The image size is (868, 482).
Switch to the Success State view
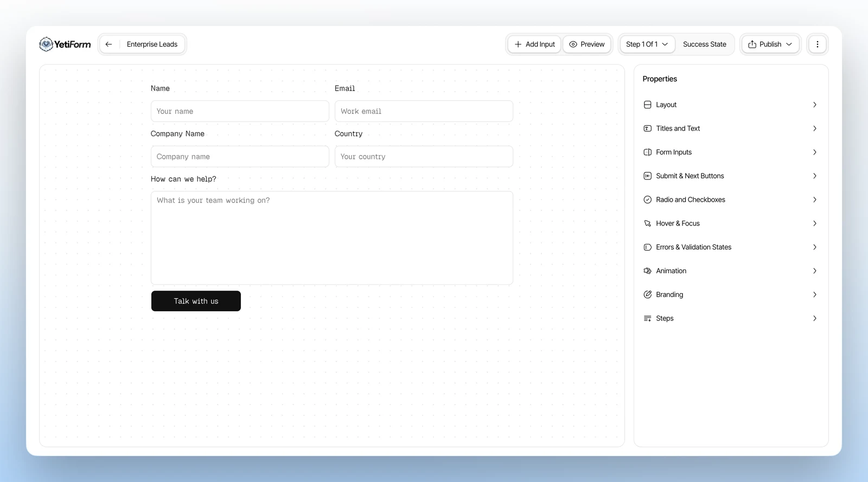click(x=704, y=44)
